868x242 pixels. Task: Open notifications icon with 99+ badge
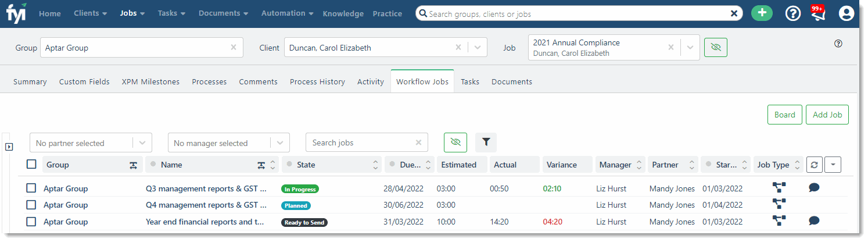point(819,13)
